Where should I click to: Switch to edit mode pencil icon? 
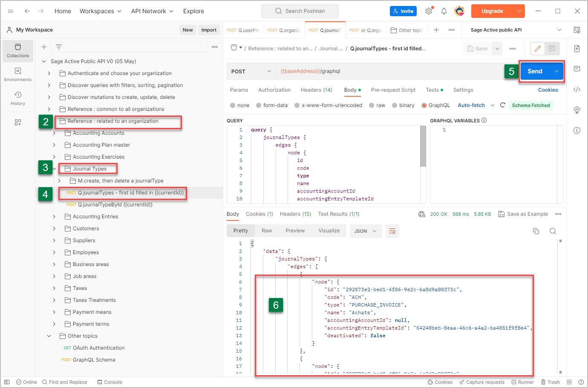point(538,49)
